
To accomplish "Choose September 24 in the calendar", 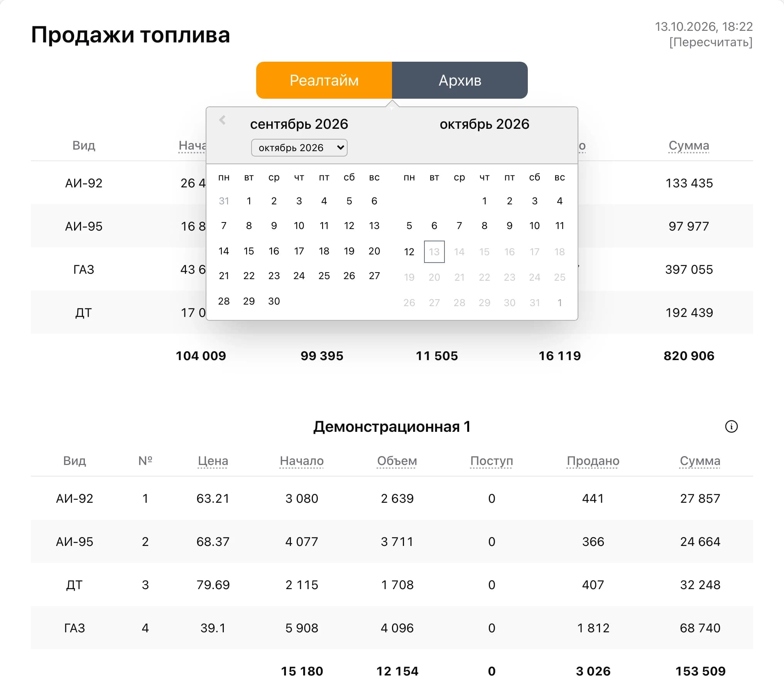I will 299,276.
